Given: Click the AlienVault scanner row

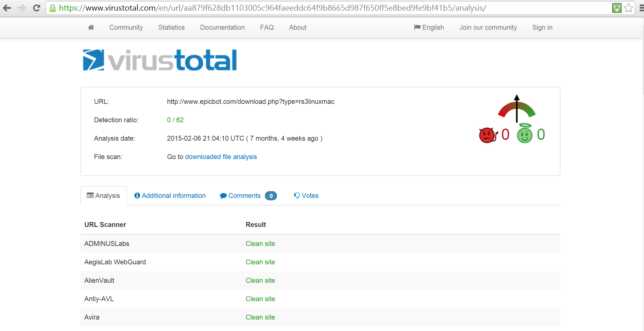Looking at the screenshot, I should [320, 281].
